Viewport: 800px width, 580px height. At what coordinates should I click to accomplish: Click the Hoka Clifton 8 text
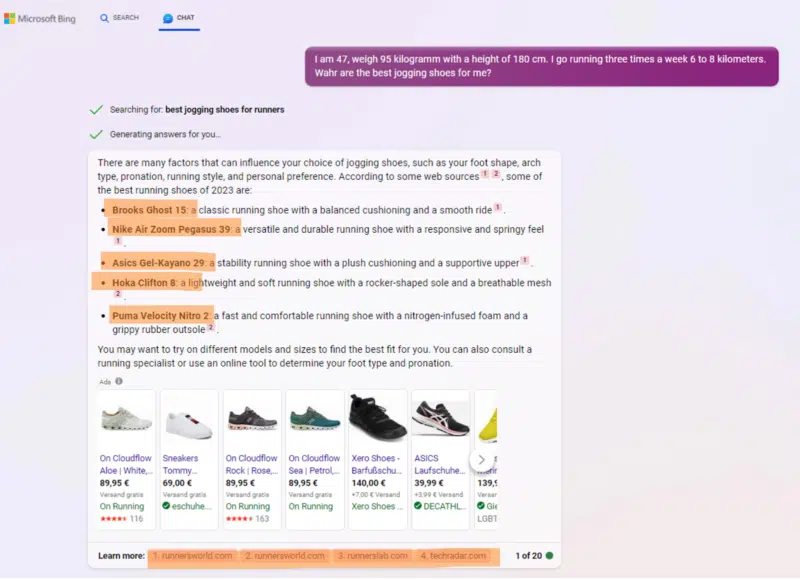(x=144, y=283)
